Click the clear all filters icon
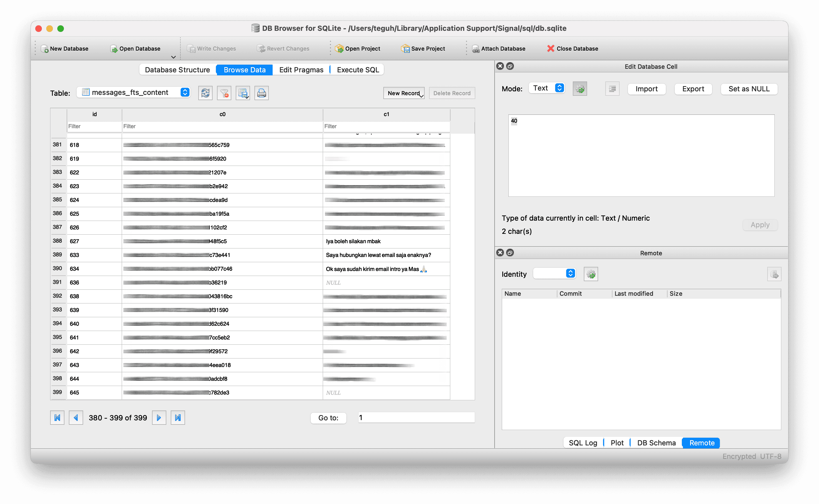This screenshot has width=819, height=504. coord(224,93)
